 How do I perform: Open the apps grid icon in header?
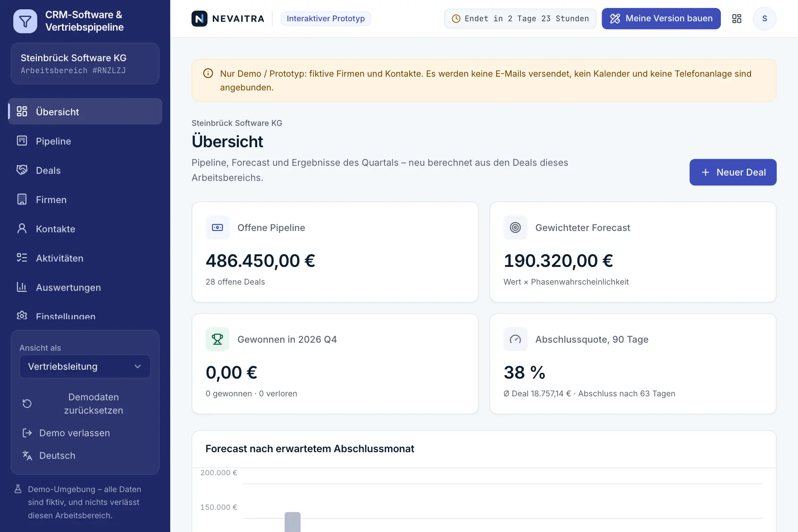click(x=737, y=19)
